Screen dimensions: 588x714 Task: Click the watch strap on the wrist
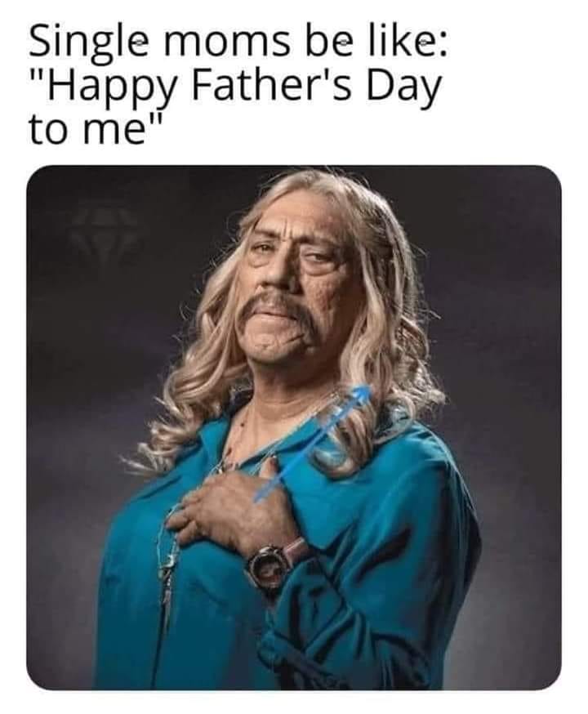click(x=295, y=550)
